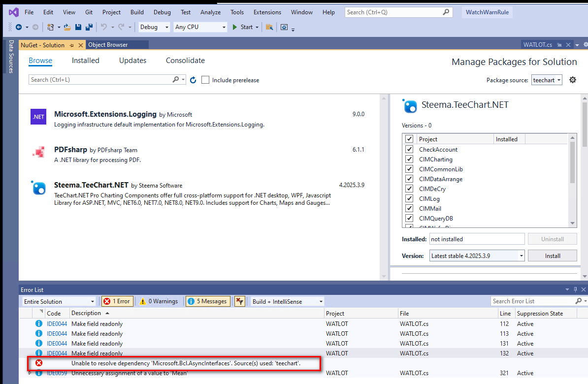Toggle the 1 Error filter button

(117, 301)
